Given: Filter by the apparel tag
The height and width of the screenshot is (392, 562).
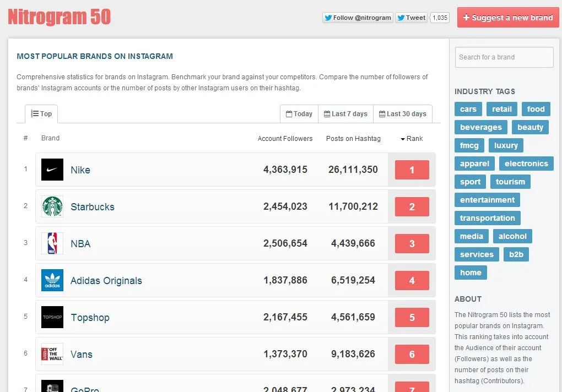Looking at the screenshot, I should (474, 164).
